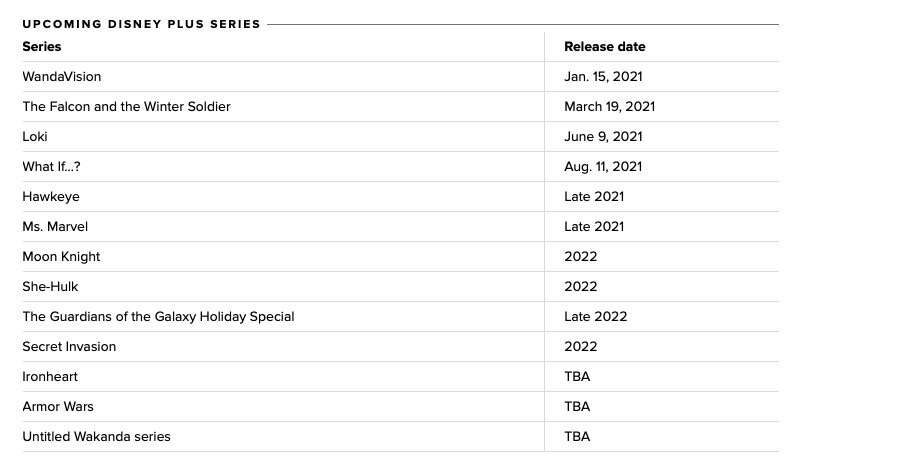Select the March 19, 2021 date cell
The image size is (910, 467).
(x=609, y=107)
